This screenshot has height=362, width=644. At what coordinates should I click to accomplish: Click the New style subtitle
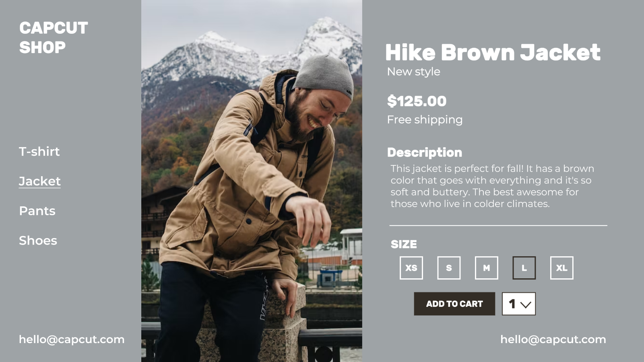413,72
